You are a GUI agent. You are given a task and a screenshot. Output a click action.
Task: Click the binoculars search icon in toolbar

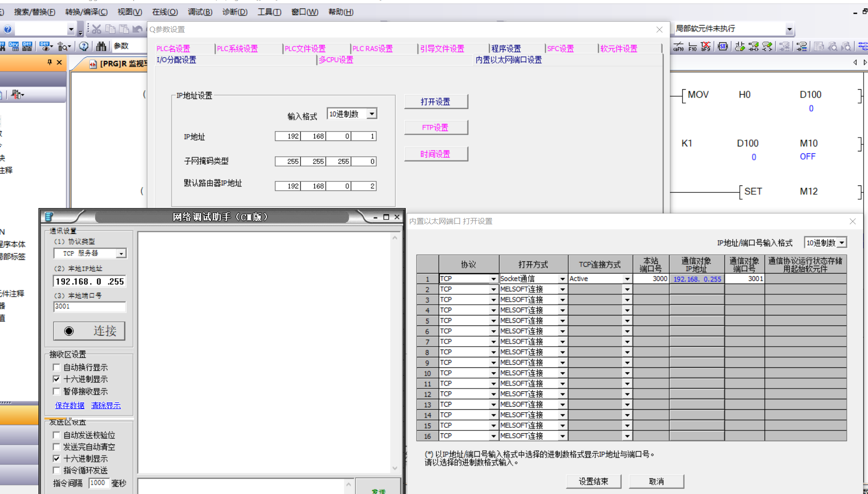tap(101, 46)
